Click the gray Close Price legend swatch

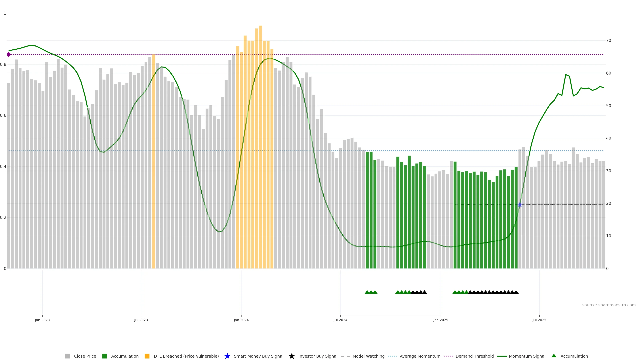pos(67,356)
